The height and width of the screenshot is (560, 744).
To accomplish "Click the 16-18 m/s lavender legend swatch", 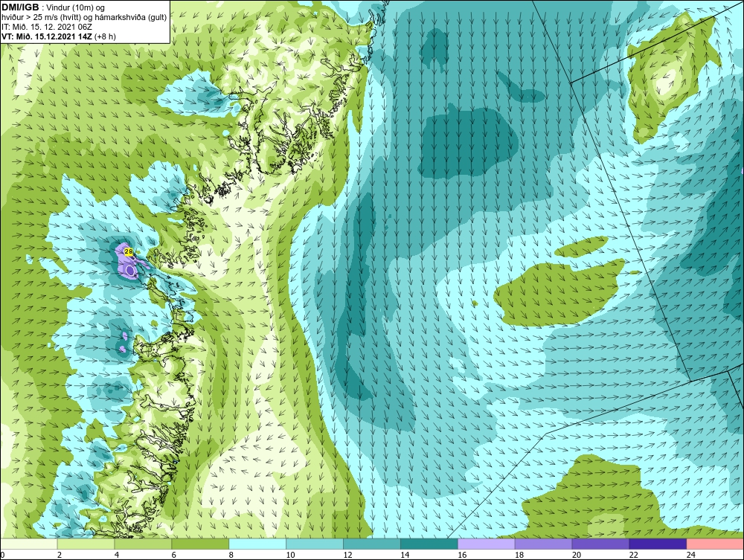I will tap(487, 544).
